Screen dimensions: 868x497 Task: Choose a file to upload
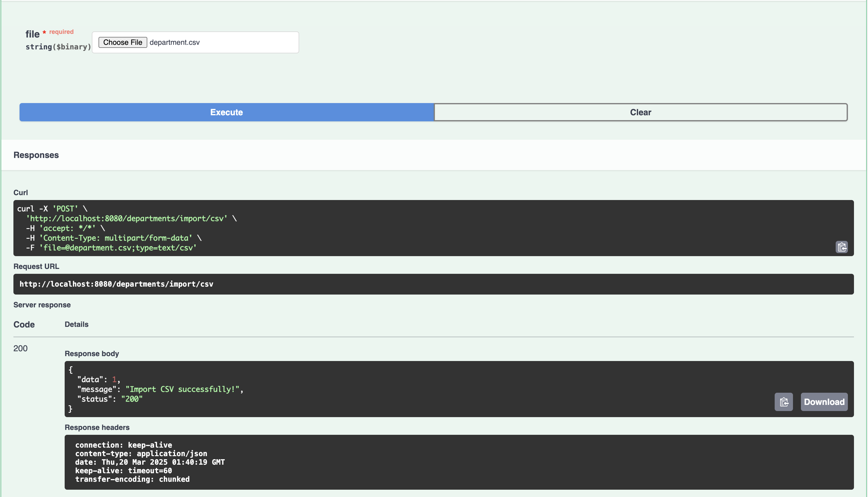pos(123,42)
